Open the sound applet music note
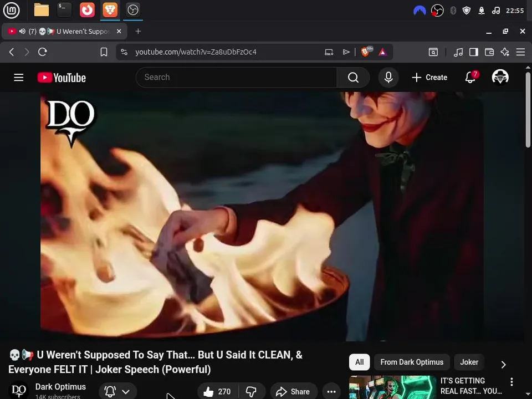The height and width of the screenshot is (399, 532). pyautogui.click(x=495, y=11)
